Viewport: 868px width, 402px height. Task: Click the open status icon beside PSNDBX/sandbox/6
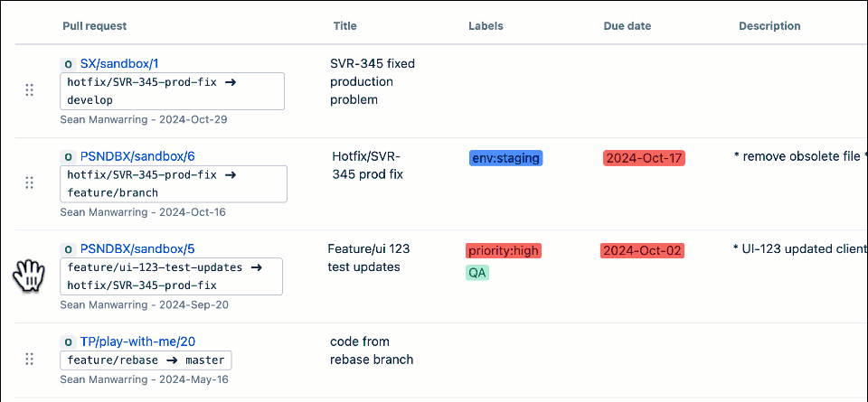point(67,156)
